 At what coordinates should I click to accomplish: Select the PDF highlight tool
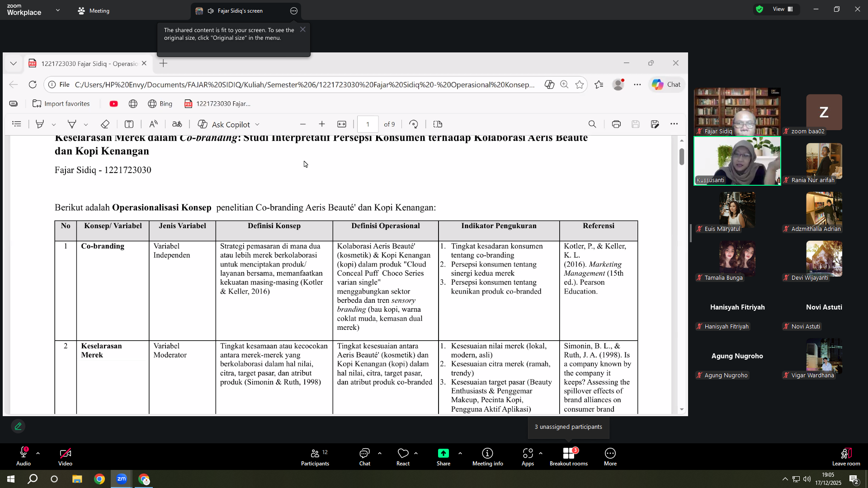[x=40, y=124]
